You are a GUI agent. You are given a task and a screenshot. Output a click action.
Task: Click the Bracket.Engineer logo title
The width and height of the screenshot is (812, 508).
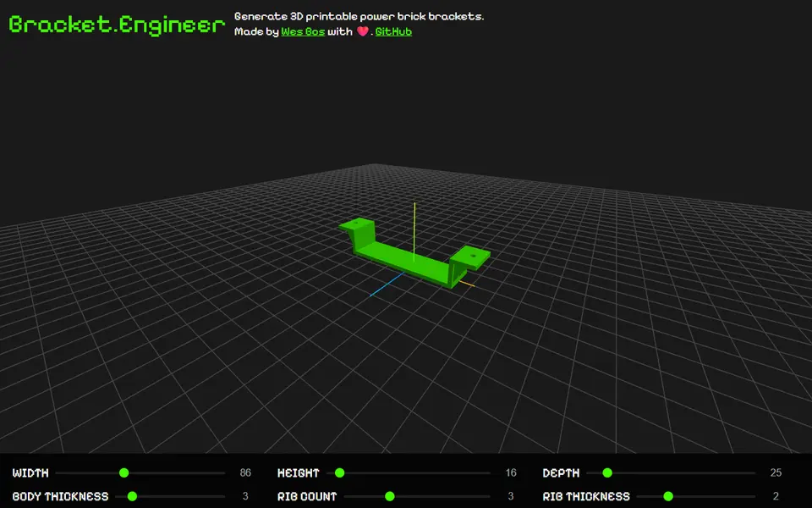(x=117, y=25)
